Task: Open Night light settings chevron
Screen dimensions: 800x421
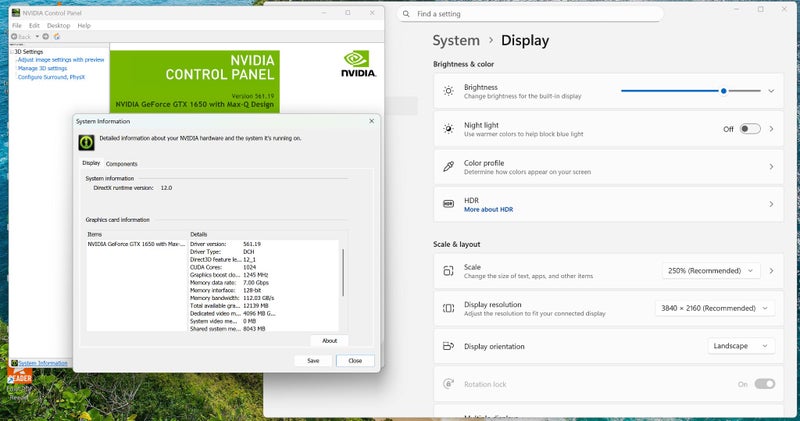Action: 771,129
